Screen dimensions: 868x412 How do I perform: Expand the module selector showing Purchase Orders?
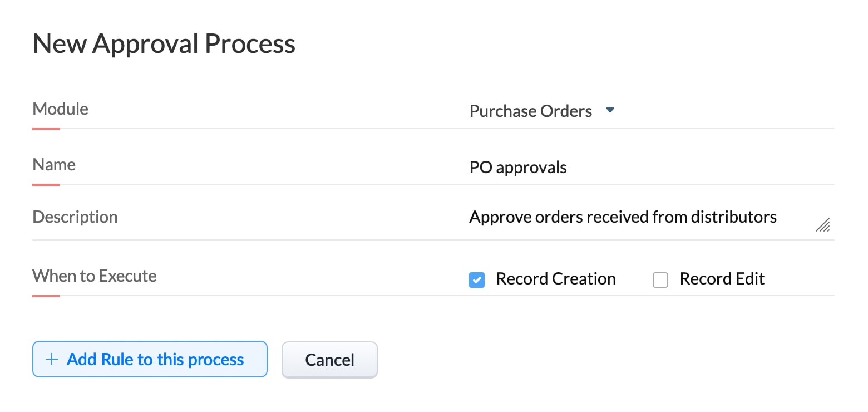point(610,110)
